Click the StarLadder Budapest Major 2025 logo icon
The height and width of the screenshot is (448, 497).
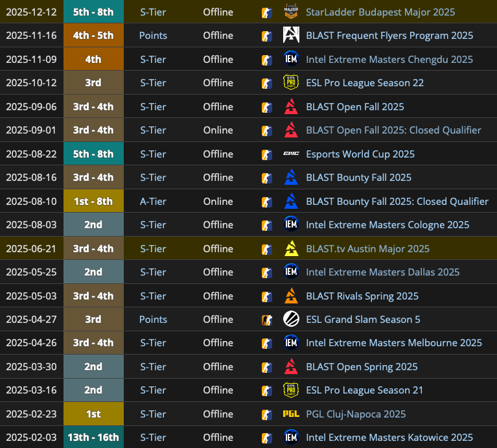pos(291,12)
